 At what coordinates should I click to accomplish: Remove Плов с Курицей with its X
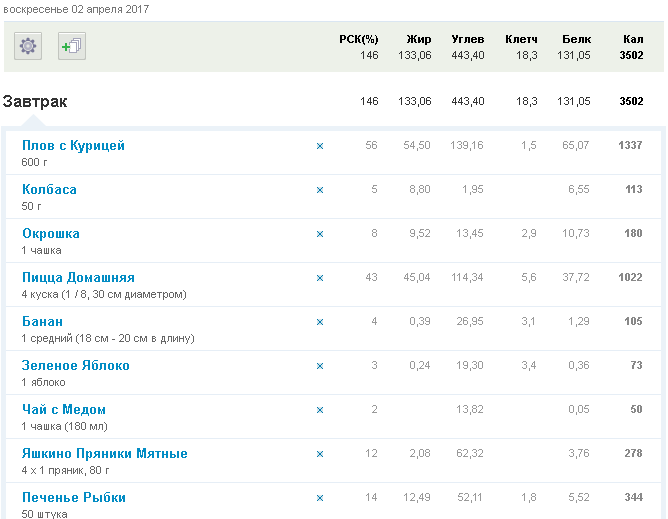point(320,146)
